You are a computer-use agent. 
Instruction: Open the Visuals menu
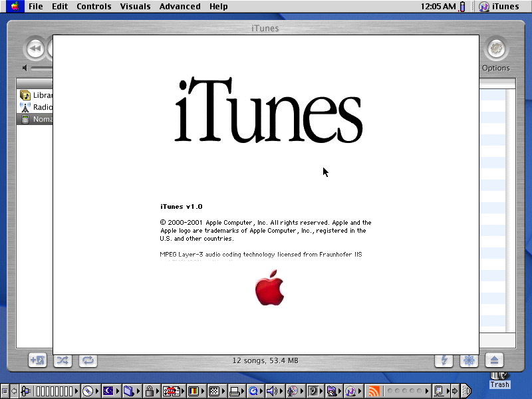135,7
